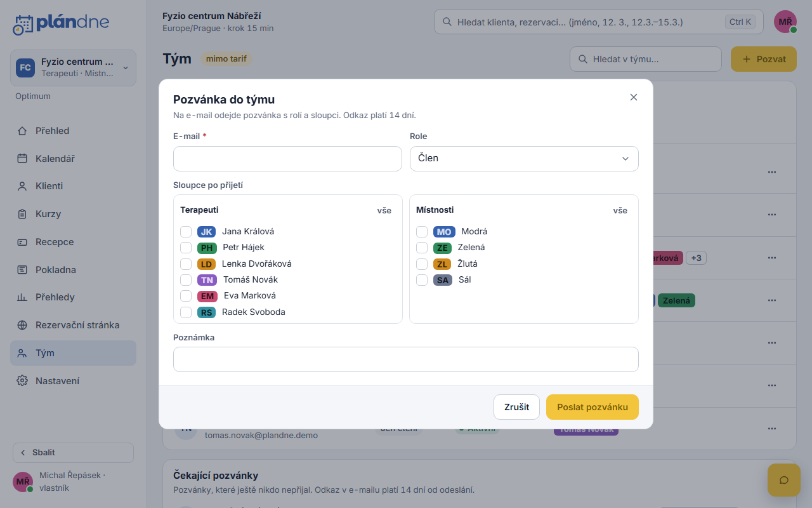Screen dimensions: 812x508
Task: Close the Pozvánka do týmu dialog
Action: (x=633, y=97)
